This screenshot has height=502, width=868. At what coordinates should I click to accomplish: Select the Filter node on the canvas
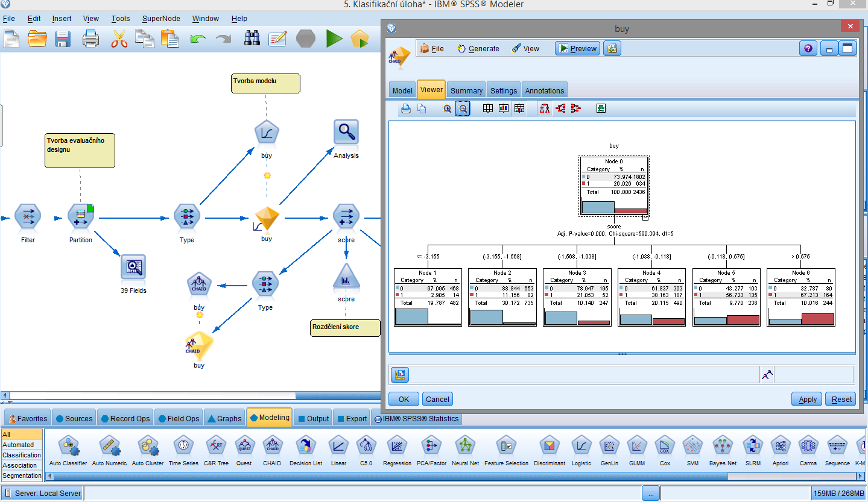28,217
